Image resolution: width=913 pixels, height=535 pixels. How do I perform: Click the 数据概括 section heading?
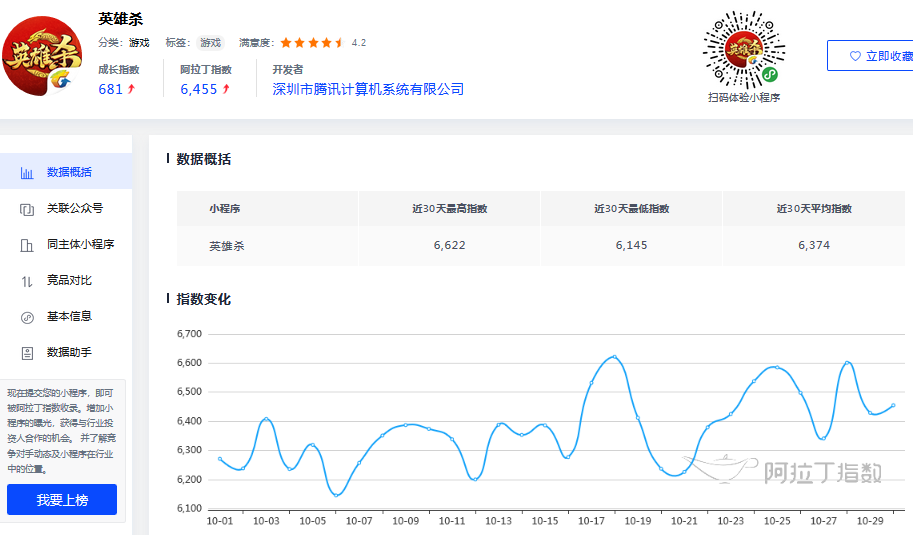pos(203,159)
